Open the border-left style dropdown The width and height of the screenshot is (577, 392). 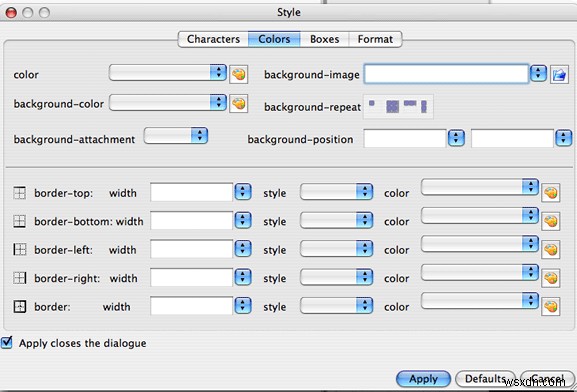(x=336, y=249)
